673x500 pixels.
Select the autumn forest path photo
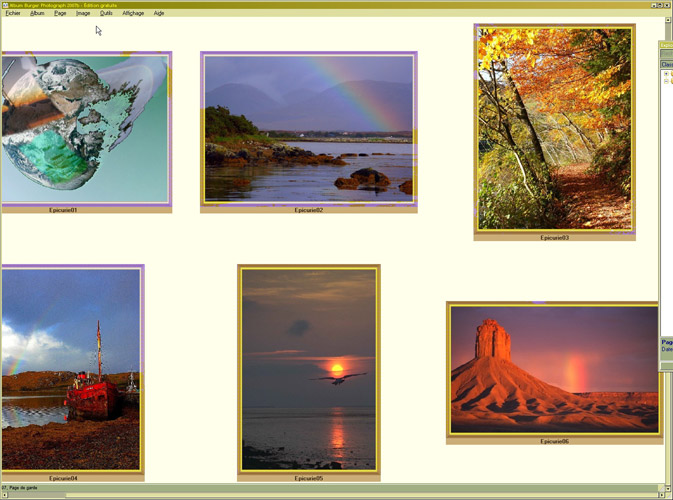pos(554,129)
